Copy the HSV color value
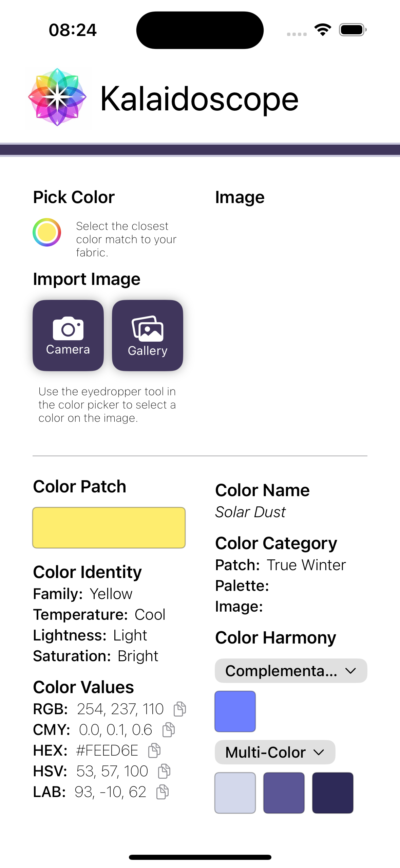This screenshot has height=868, width=400. point(164,771)
